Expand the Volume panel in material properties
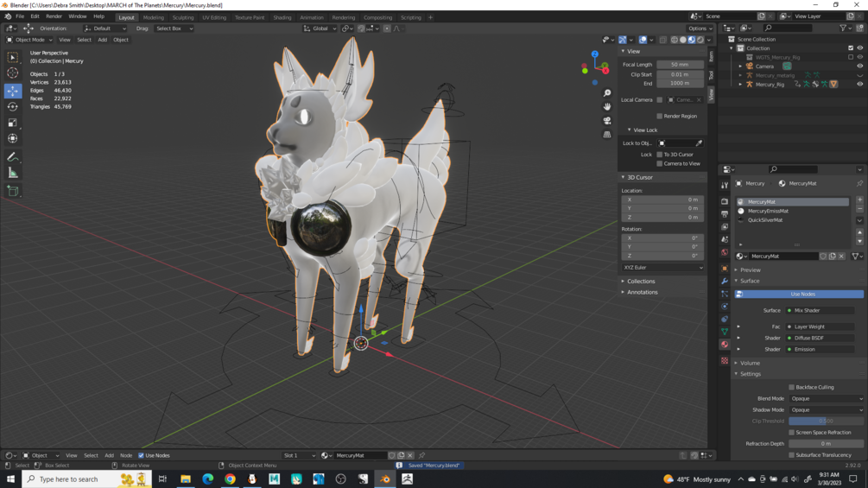The height and width of the screenshot is (488, 868). point(750,363)
